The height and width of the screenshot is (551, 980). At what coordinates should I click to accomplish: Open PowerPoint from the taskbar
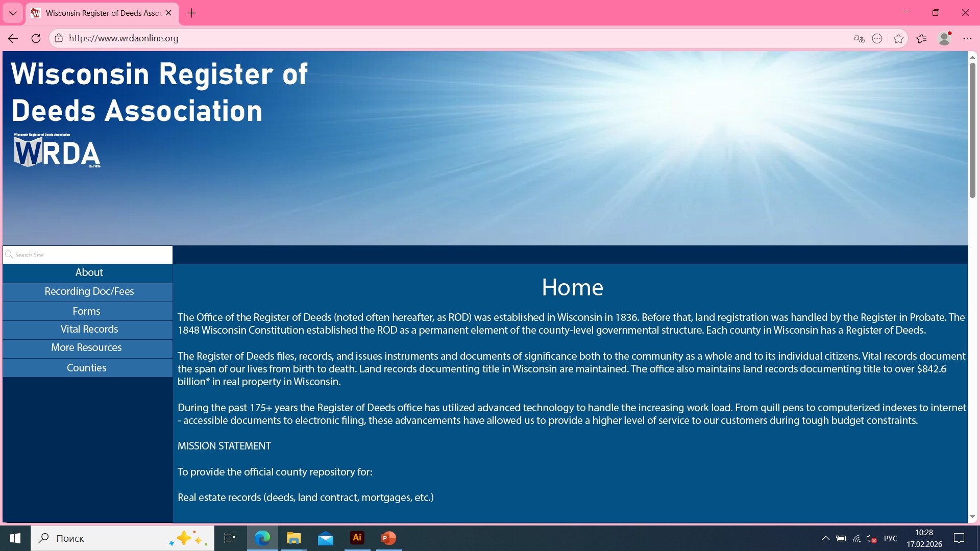388,538
